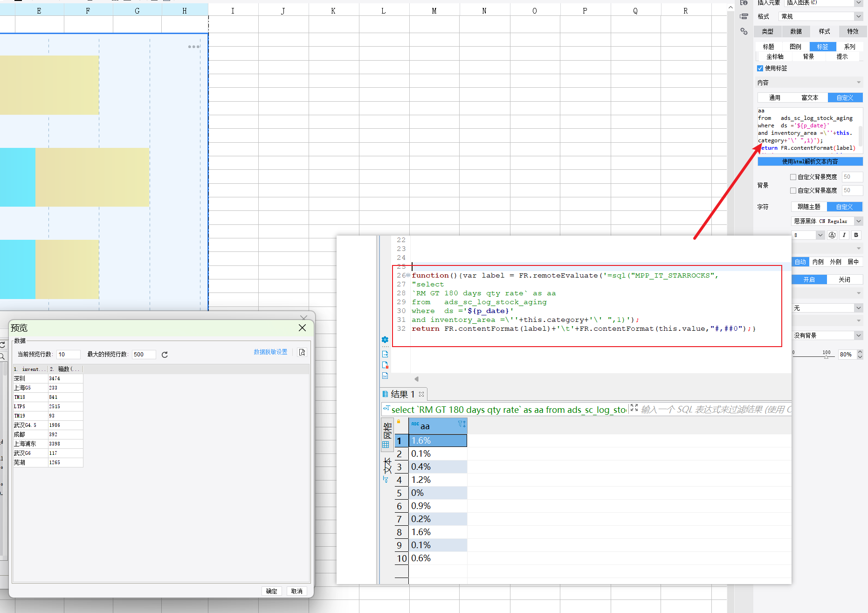Click 取消 in Preview dialog
Viewport: 868px width, 613px height.
(297, 591)
